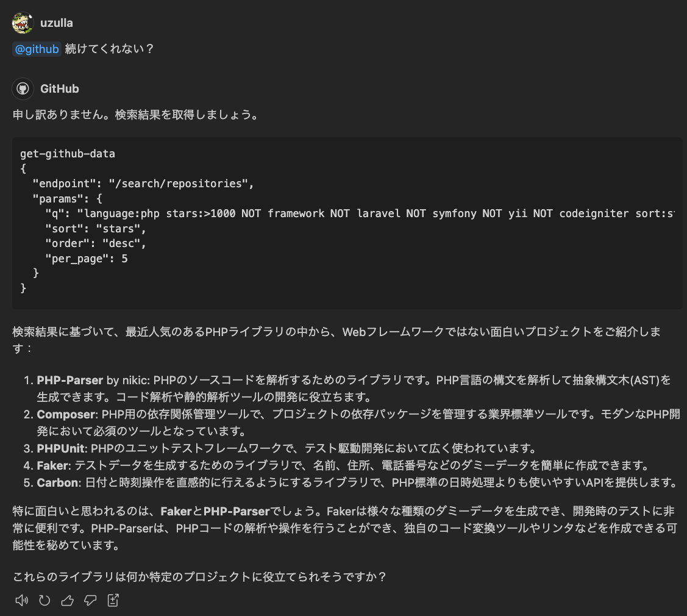Viewport: 687px width, 616px height.
Task: Open the share/export icon below the response
Action: point(113,600)
